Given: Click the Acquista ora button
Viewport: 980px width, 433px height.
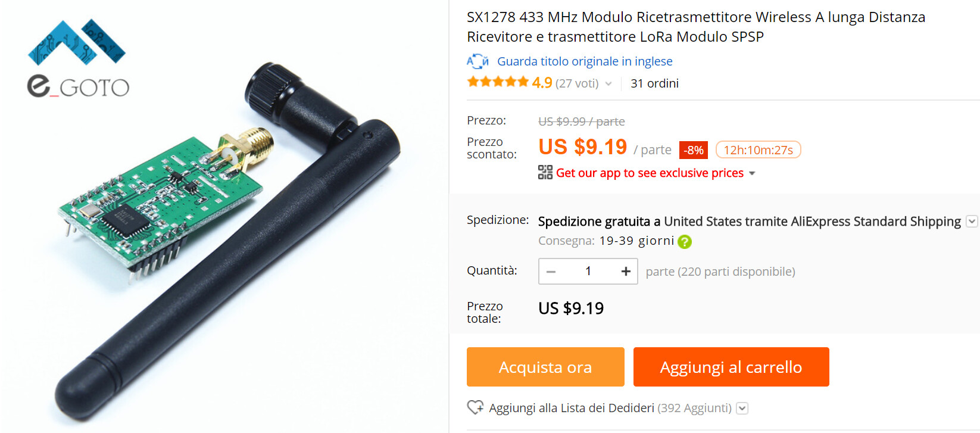Looking at the screenshot, I should 545,367.
